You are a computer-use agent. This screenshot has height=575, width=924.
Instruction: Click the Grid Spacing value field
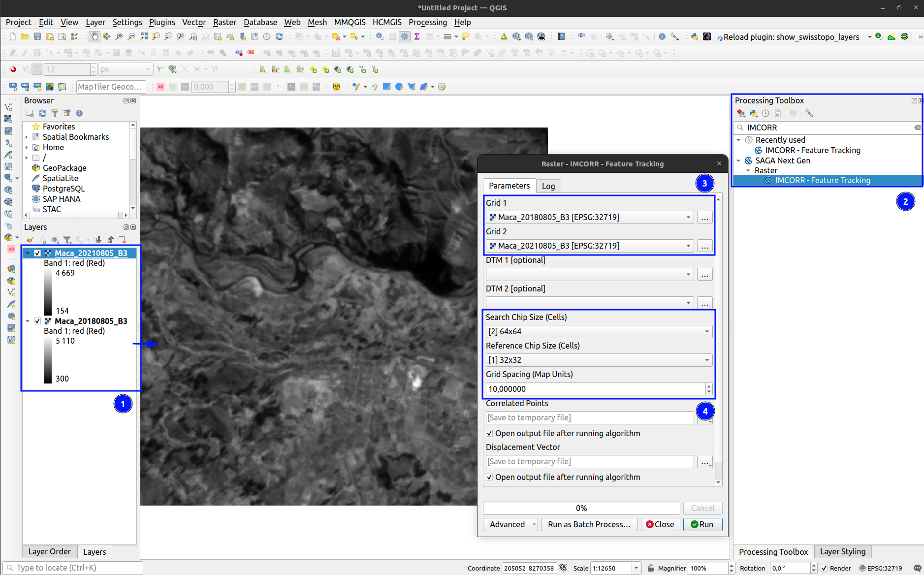(x=596, y=389)
